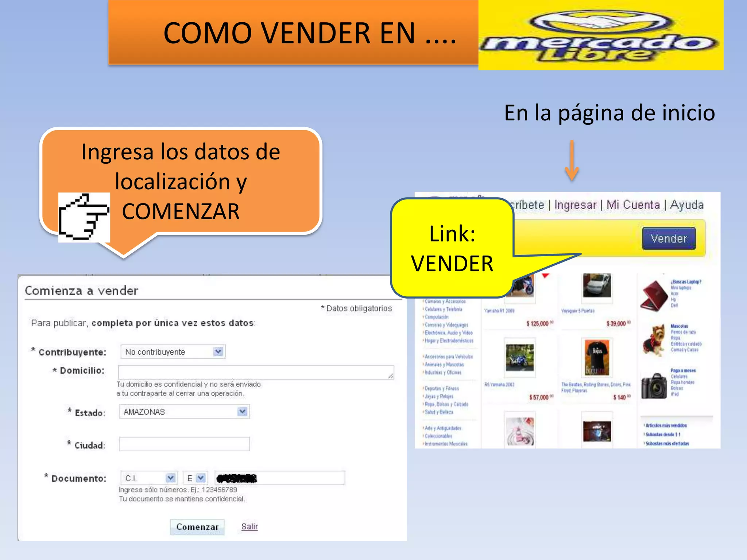
Task: Click the Mascotas dog image
Action: [x=654, y=341]
